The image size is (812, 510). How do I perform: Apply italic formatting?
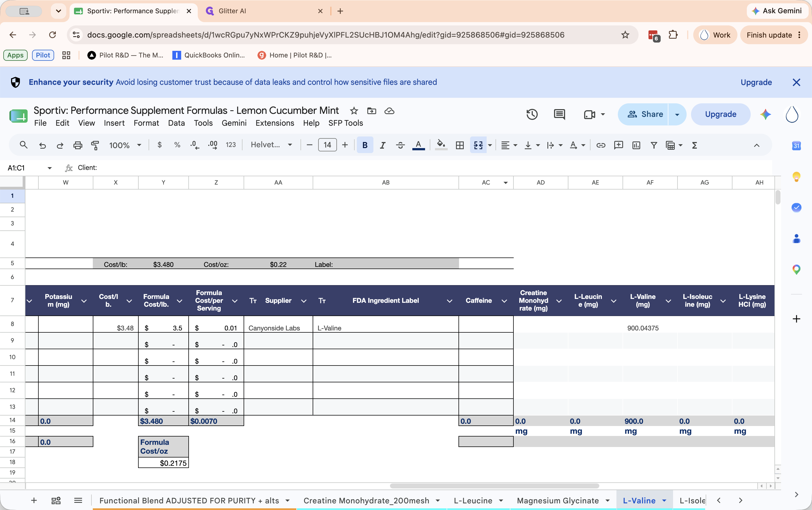(x=383, y=145)
